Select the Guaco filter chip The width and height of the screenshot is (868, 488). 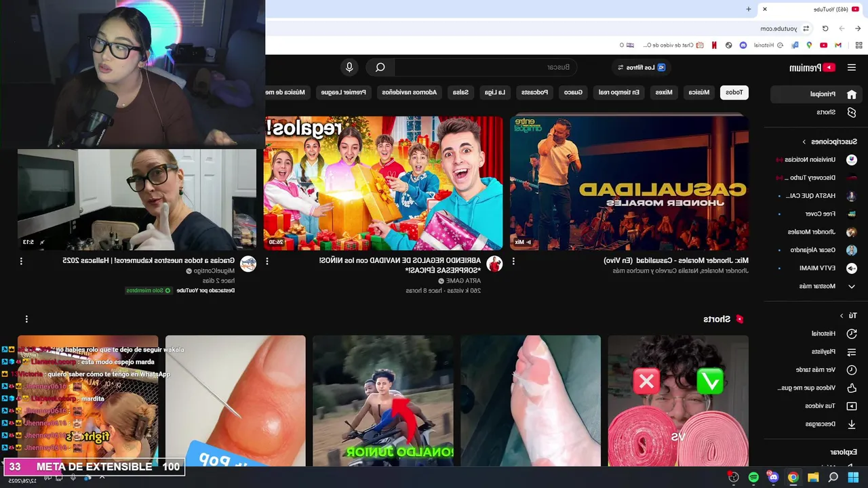[x=573, y=92]
